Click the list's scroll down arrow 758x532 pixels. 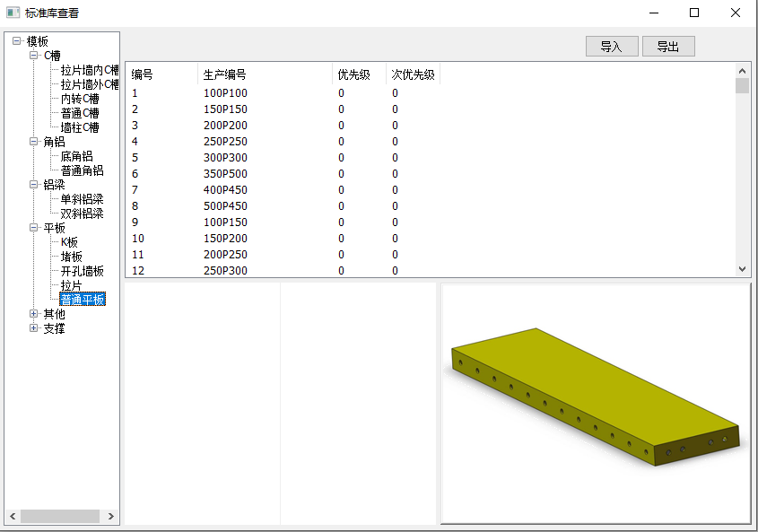(742, 268)
